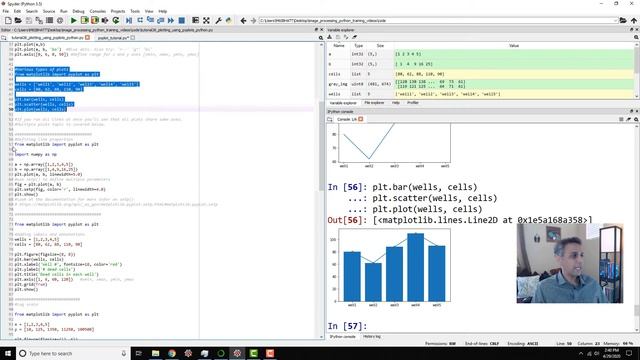Re-run last script icon
Viewport: 640px width, 360px height.
[116, 20]
